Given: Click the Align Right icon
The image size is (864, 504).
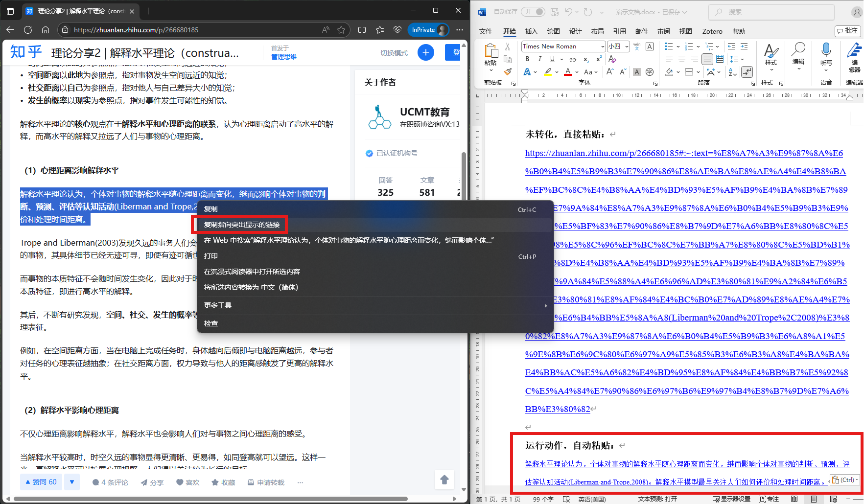Looking at the screenshot, I should (695, 59).
